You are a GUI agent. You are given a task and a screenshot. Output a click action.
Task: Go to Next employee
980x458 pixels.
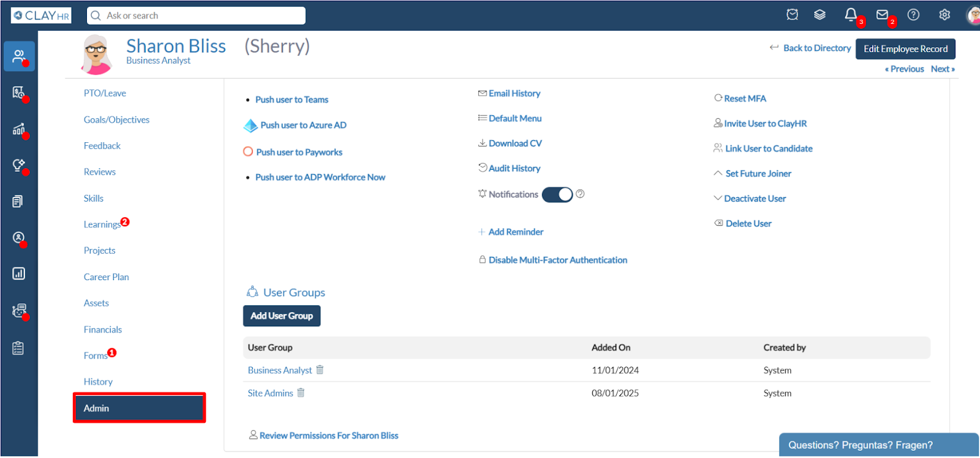click(x=943, y=69)
